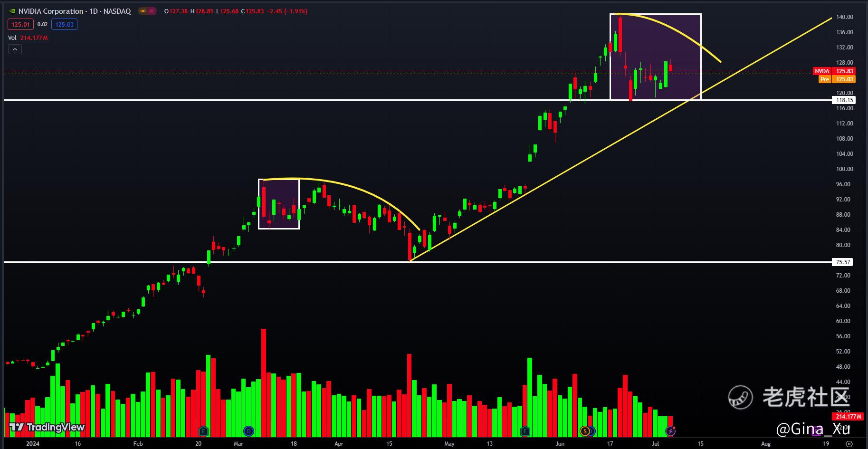Click the Mar label on the time axis
868x449 pixels.
(x=238, y=444)
